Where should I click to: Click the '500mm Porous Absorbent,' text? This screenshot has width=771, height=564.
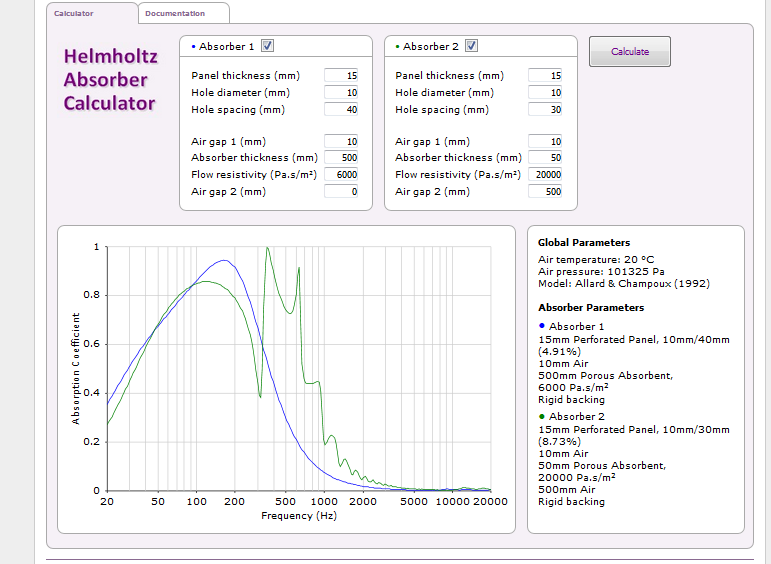(605, 376)
